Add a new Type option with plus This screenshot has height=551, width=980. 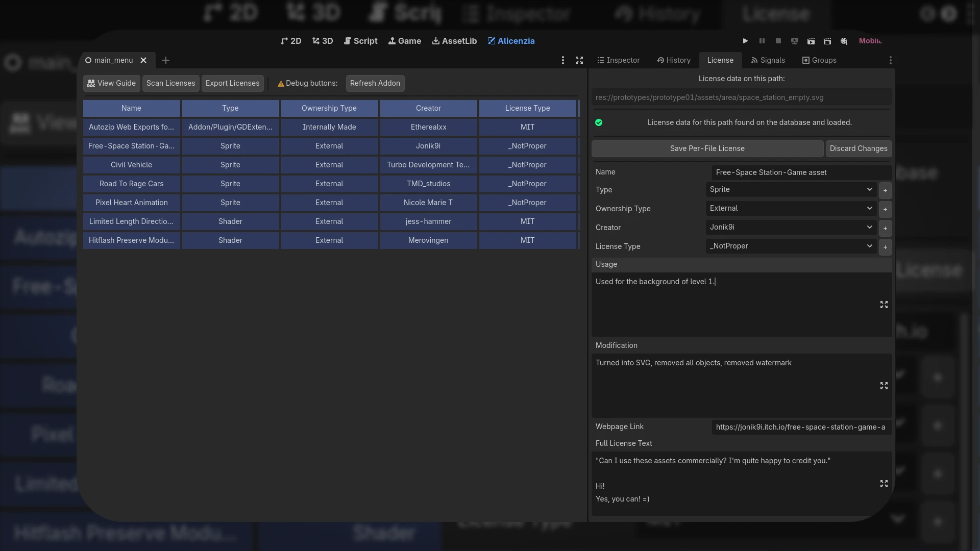tap(885, 190)
